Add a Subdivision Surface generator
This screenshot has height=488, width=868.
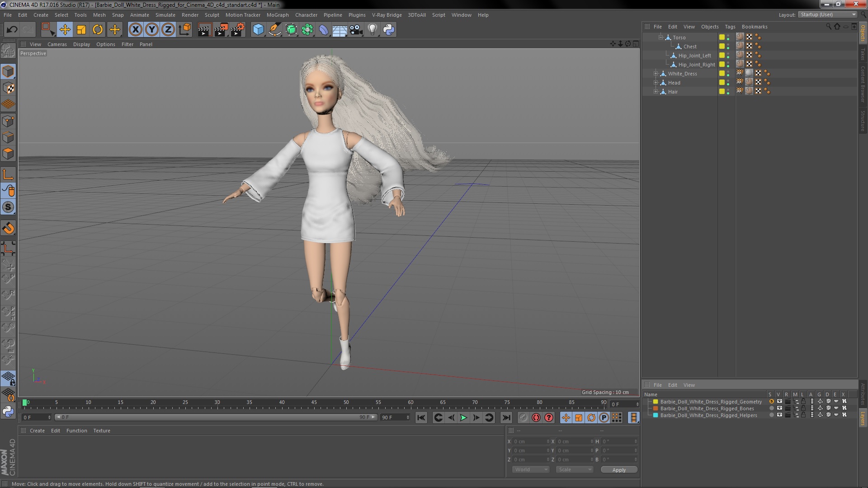coord(291,30)
